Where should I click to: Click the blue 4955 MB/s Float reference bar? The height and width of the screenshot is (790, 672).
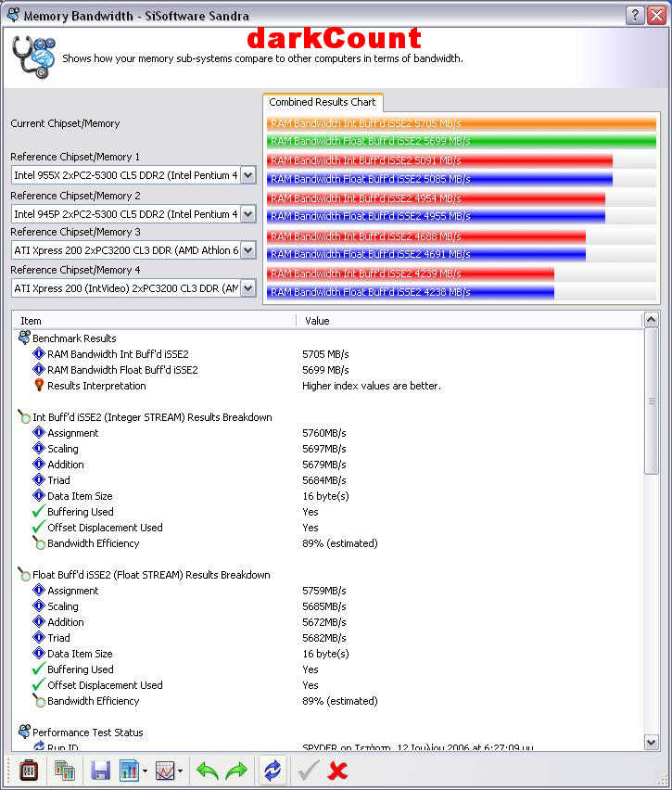point(437,217)
